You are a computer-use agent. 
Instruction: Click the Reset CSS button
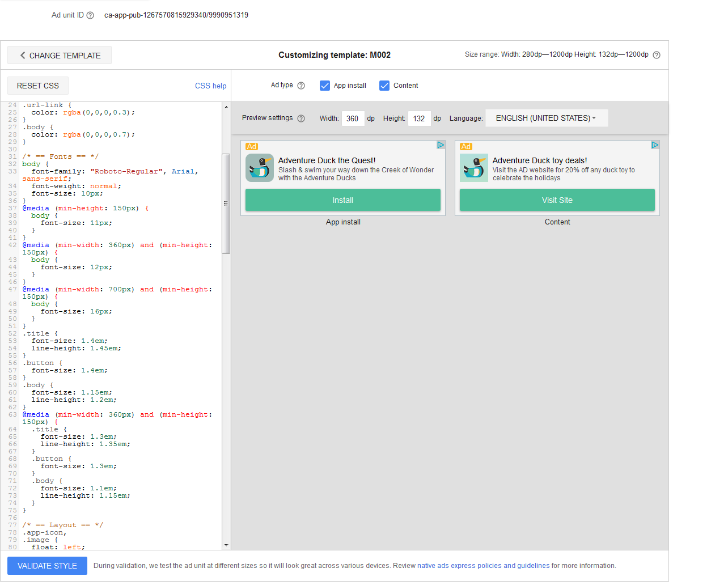tap(38, 86)
